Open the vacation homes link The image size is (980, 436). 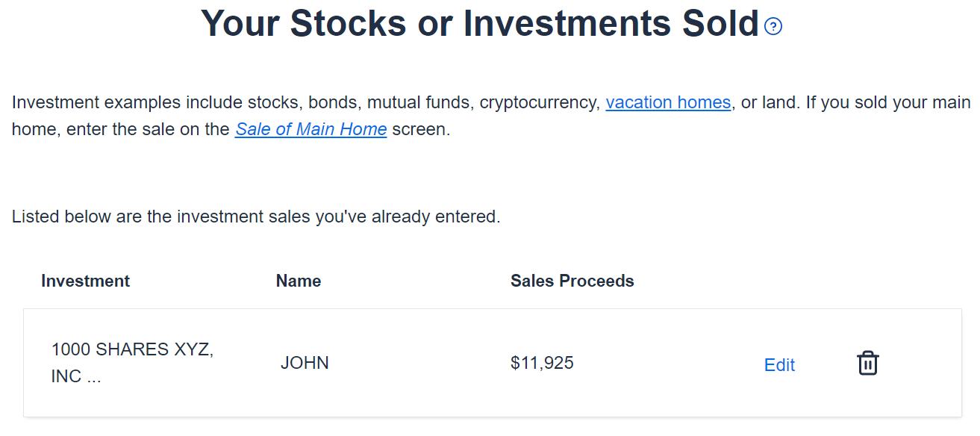pyautogui.click(x=667, y=102)
